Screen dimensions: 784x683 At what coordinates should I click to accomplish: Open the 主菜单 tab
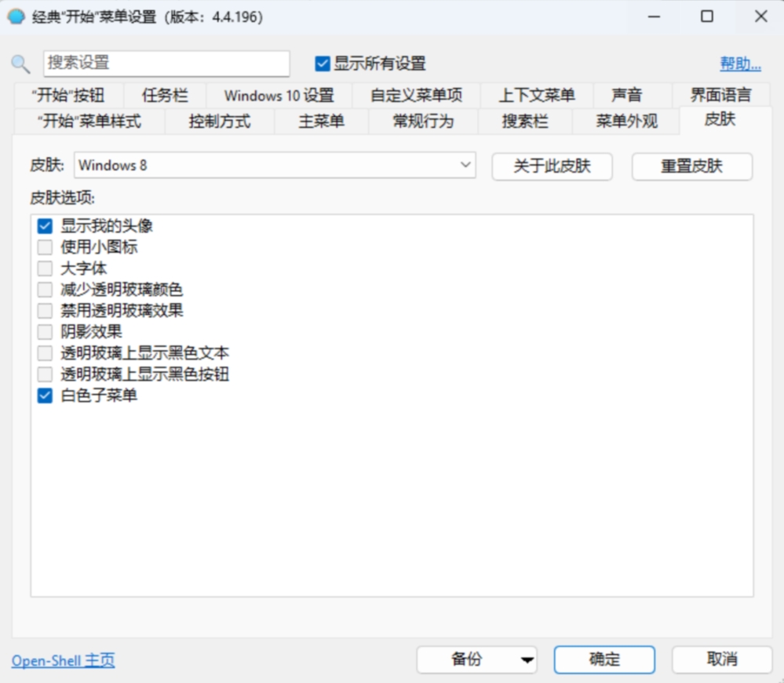point(322,122)
